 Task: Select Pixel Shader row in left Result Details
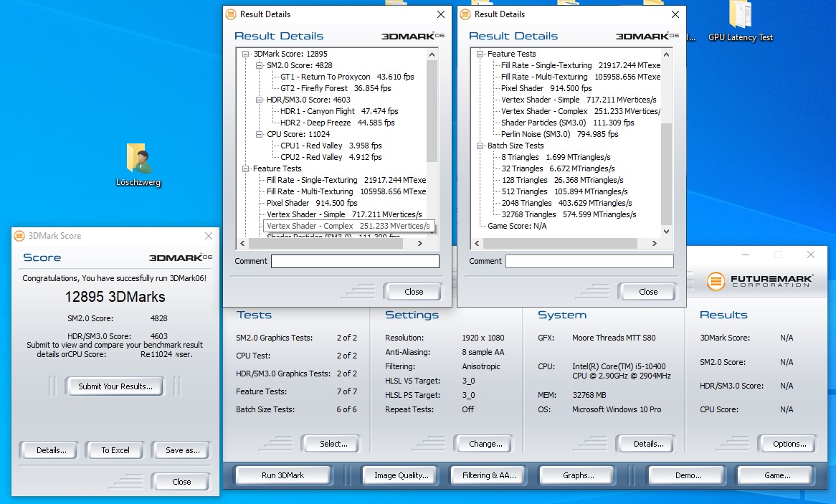(x=312, y=203)
